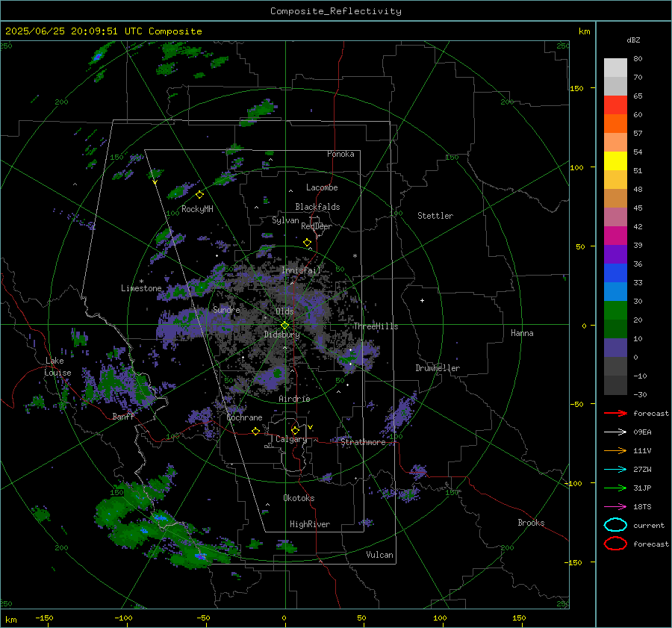This screenshot has height=628, width=672.
Task: Click the Olds town label
Action: click(284, 311)
